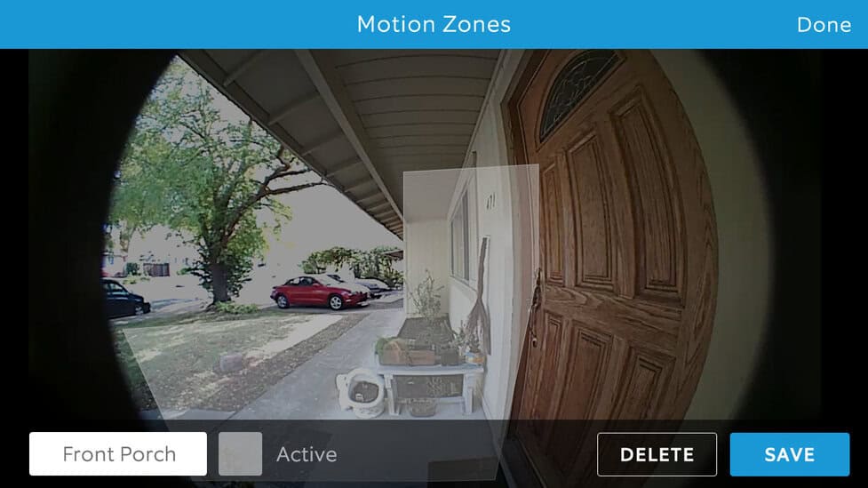This screenshot has height=488, width=868.
Task: Tap the arched glass window on door
Action: point(576,90)
